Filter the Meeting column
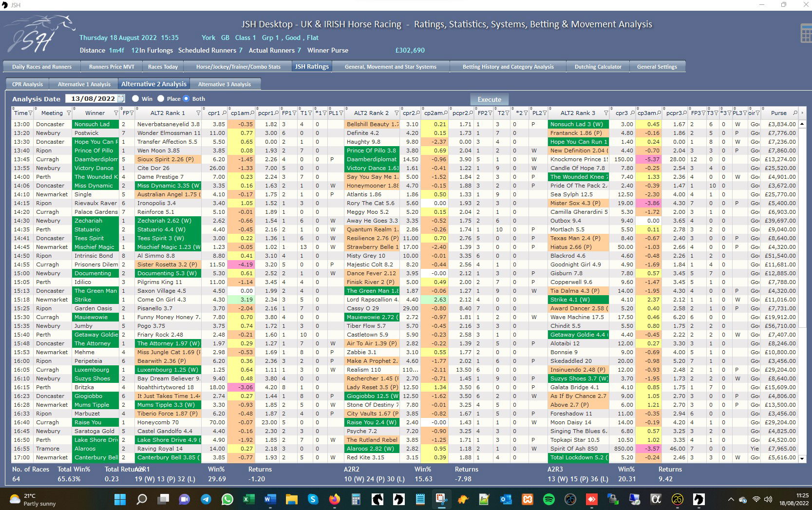Screen dimensions: 812x510 [x=69, y=113]
